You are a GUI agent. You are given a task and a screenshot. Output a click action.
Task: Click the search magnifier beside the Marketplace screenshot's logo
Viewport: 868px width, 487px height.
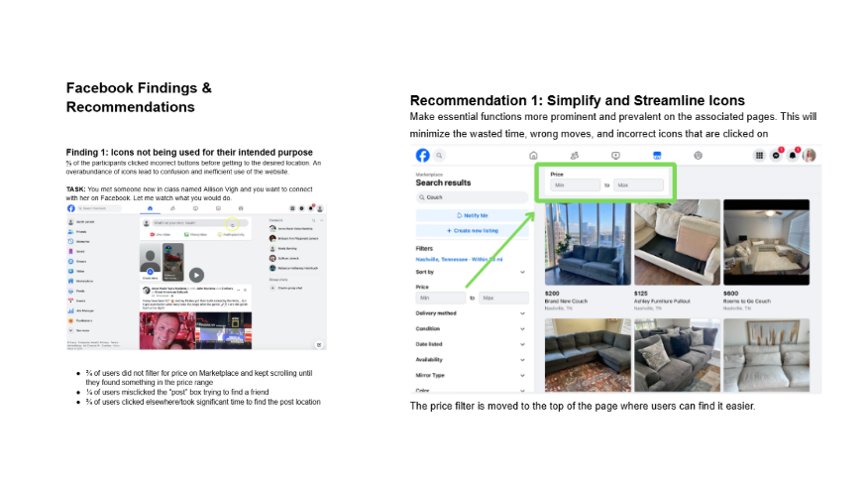coord(439,156)
